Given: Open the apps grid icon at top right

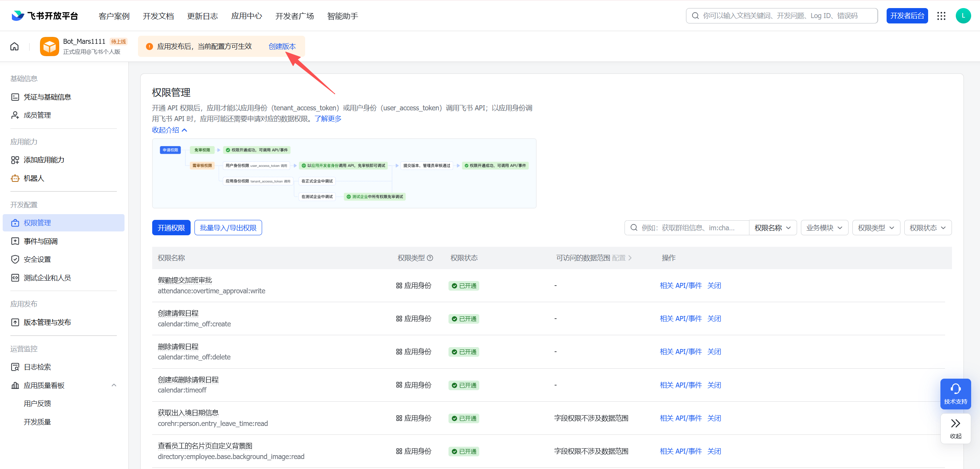Looking at the screenshot, I should click(941, 16).
